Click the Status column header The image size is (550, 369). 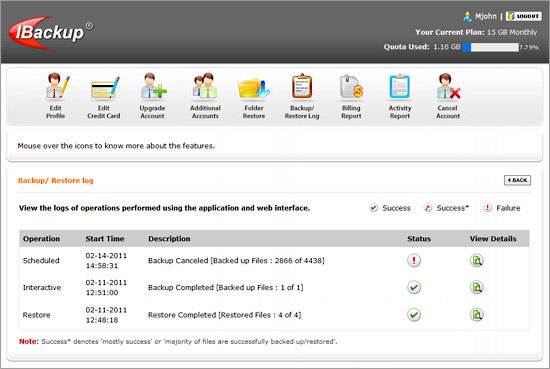(419, 239)
